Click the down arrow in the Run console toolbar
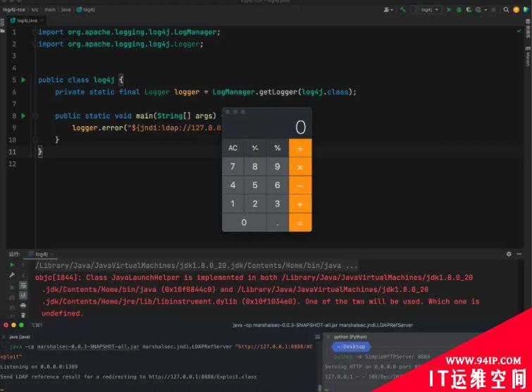Screen dimensions: 532x392 click(x=23, y=275)
